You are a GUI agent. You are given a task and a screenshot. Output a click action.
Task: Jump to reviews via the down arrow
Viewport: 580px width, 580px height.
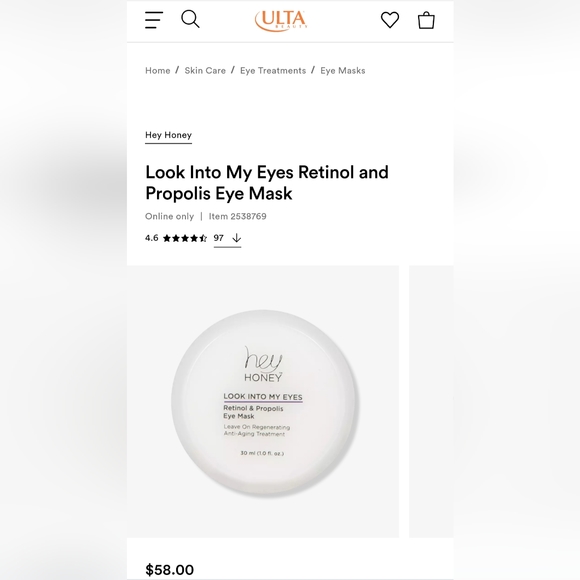(236, 238)
